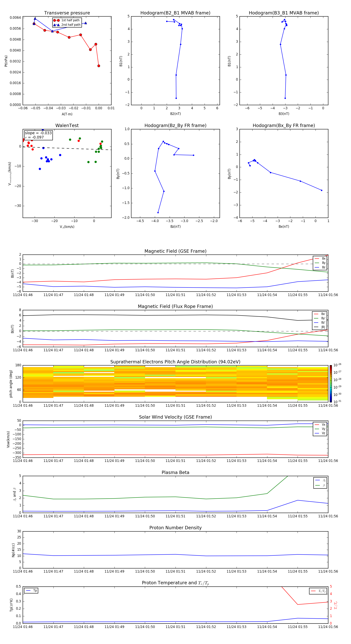This screenshot has width=351, height=644.
Task: Click the 'Bz(nT)' x-axis label
Action: click(175, 227)
